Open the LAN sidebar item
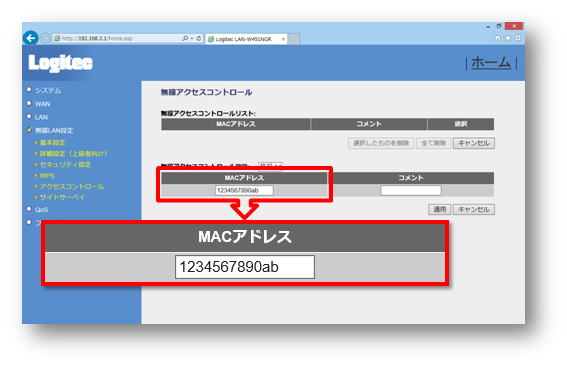567x366 pixels. tap(41, 117)
